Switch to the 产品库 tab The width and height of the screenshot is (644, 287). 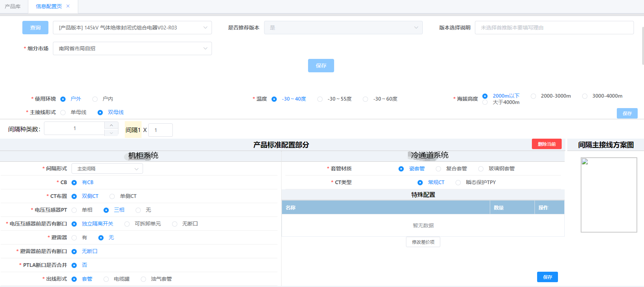[13, 6]
